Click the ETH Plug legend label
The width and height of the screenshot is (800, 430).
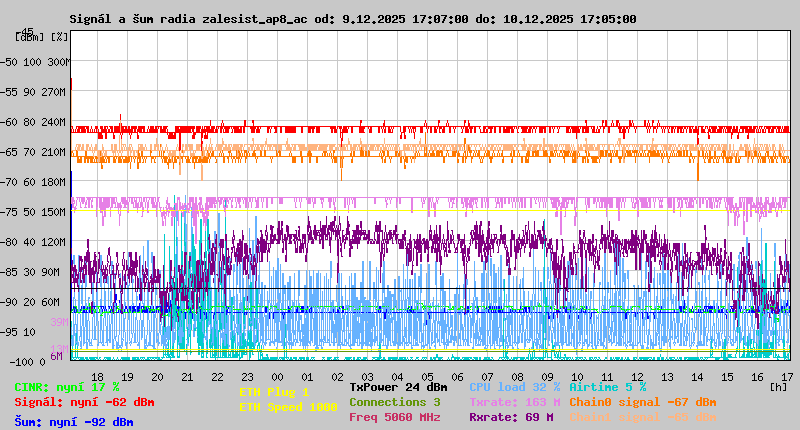[x=274, y=393]
